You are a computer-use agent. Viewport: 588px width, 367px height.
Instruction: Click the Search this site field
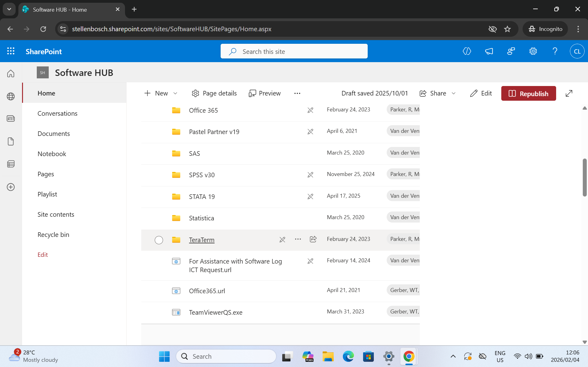click(x=294, y=51)
